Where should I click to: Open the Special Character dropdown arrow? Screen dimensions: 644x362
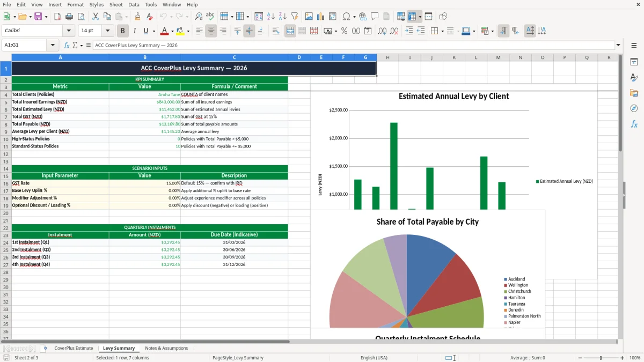coord(354,17)
